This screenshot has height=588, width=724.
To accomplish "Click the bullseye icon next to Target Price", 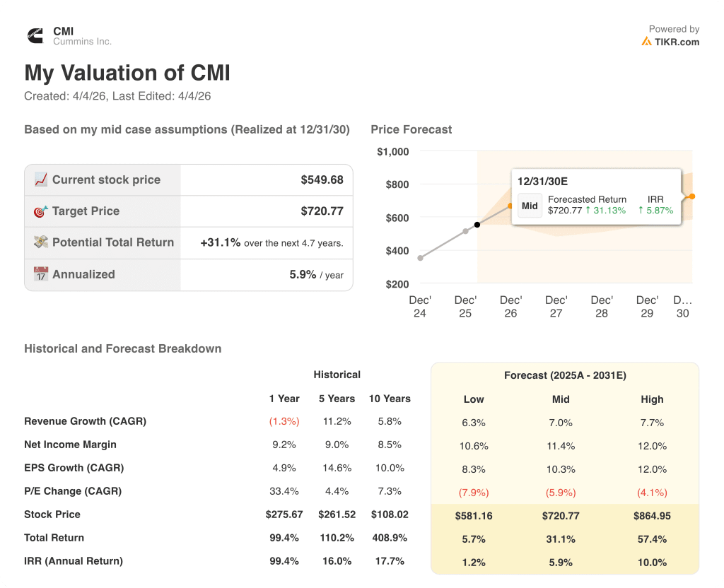I will coord(41,211).
